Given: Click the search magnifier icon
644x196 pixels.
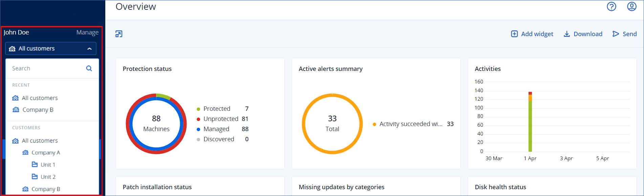Looking at the screenshot, I should click(89, 68).
